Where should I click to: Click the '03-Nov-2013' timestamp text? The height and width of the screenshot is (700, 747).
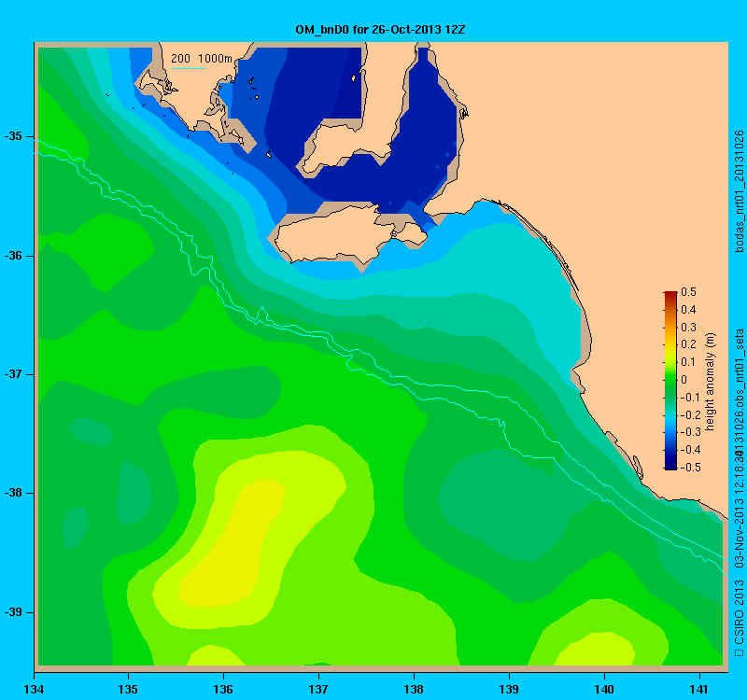pyautogui.click(x=739, y=536)
